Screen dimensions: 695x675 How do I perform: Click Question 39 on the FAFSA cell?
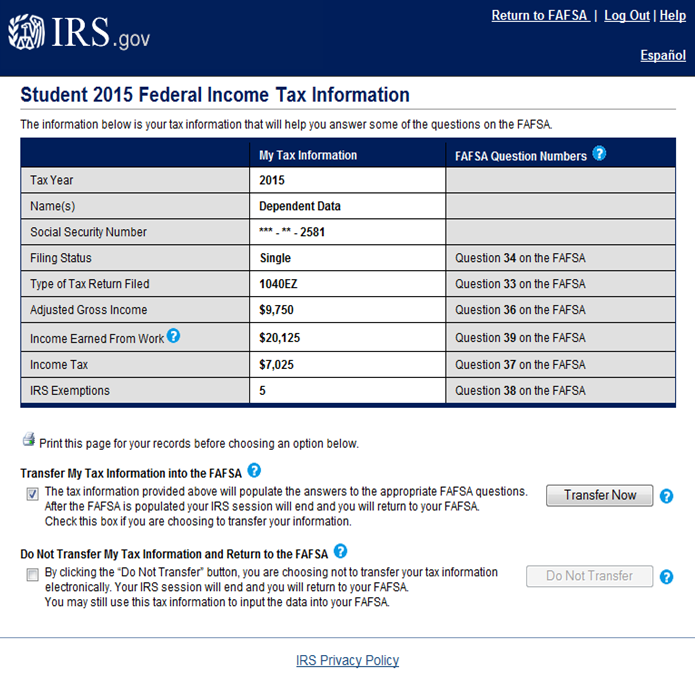click(x=560, y=338)
